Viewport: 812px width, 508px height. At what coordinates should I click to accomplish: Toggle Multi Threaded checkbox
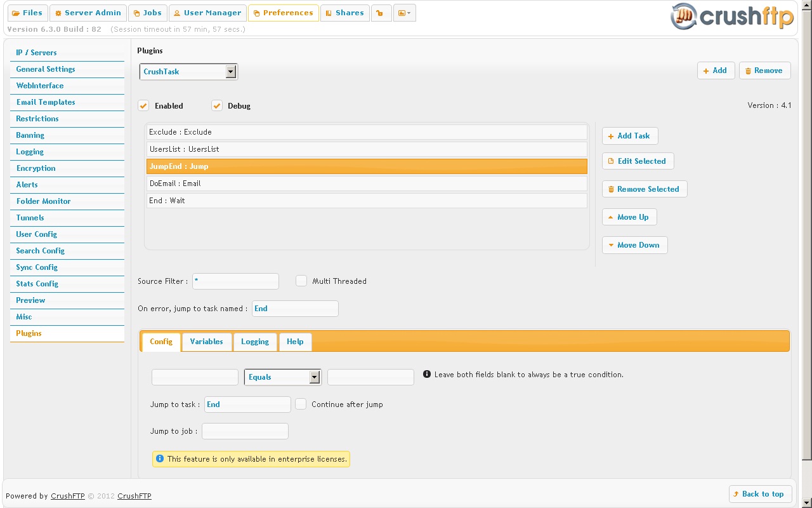click(x=301, y=281)
